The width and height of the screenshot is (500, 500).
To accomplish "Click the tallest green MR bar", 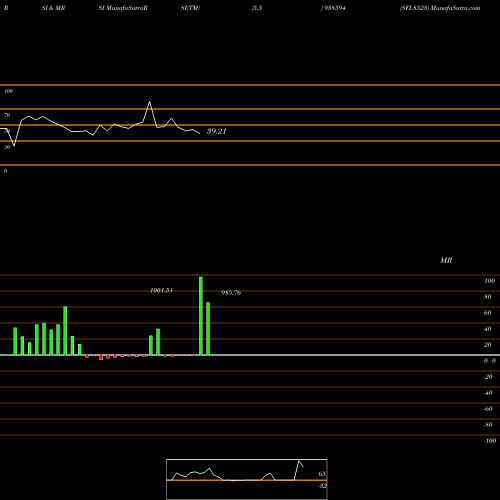I will point(201,316).
